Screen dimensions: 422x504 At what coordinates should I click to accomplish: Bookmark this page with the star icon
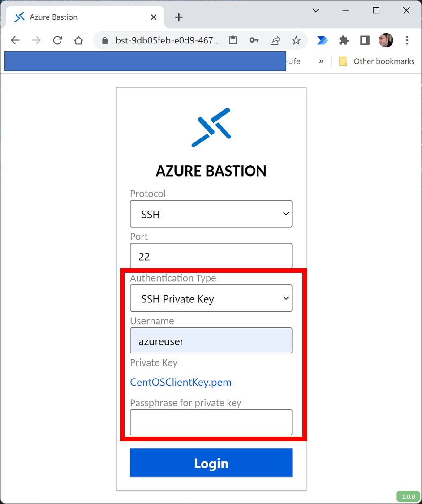click(x=296, y=40)
